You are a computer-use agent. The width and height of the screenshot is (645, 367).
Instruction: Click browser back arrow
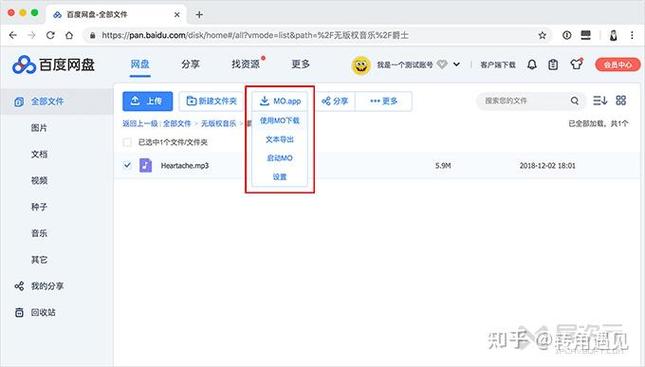pos(13,35)
